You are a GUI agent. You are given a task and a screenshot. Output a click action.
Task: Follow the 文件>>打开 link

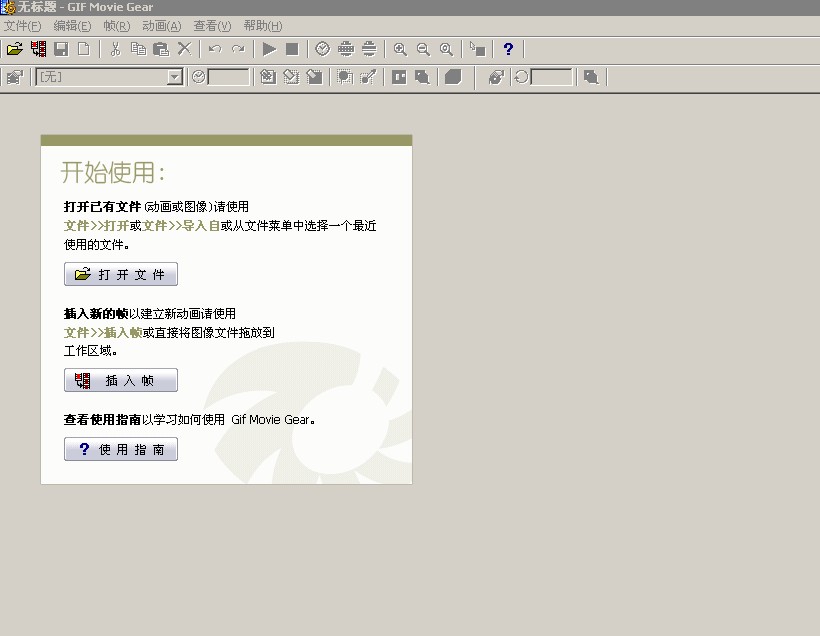coord(96,226)
